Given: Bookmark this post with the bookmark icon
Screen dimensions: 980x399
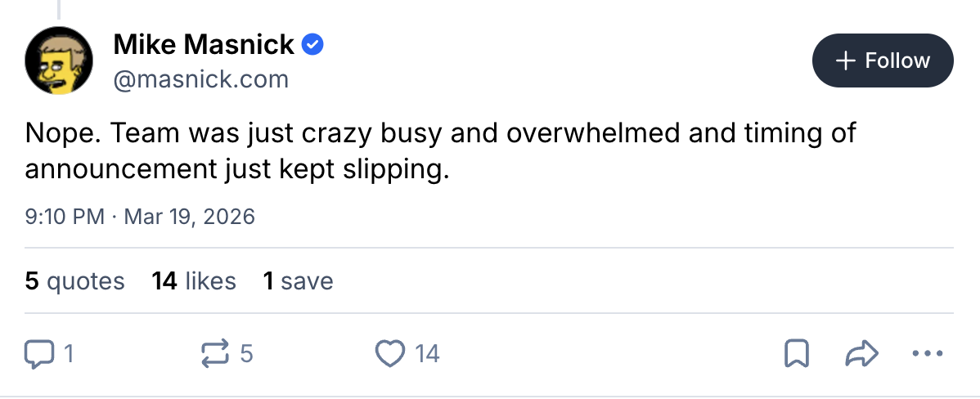Looking at the screenshot, I should 796,353.
